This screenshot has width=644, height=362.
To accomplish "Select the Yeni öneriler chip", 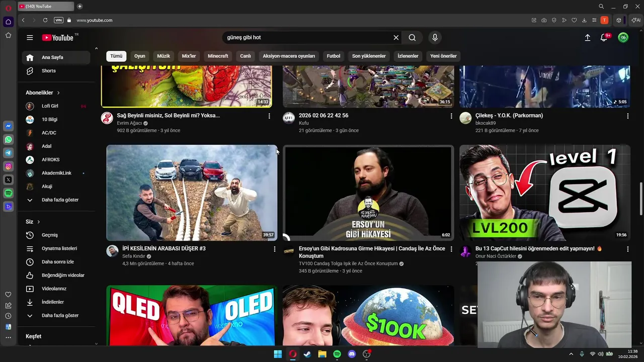I will [x=443, y=56].
